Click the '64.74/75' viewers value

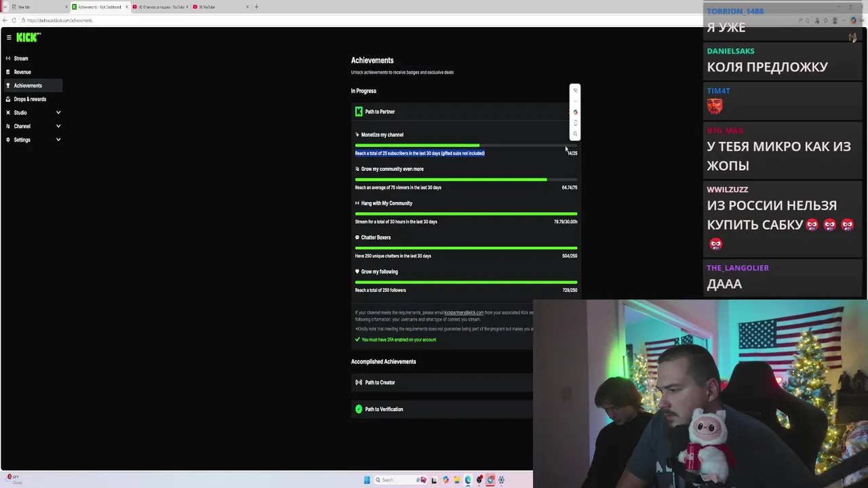click(x=570, y=188)
